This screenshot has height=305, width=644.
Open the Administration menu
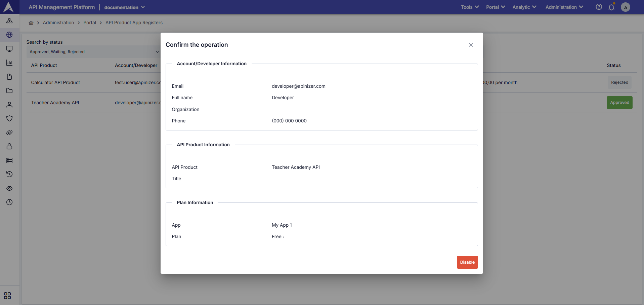coord(564,7)
